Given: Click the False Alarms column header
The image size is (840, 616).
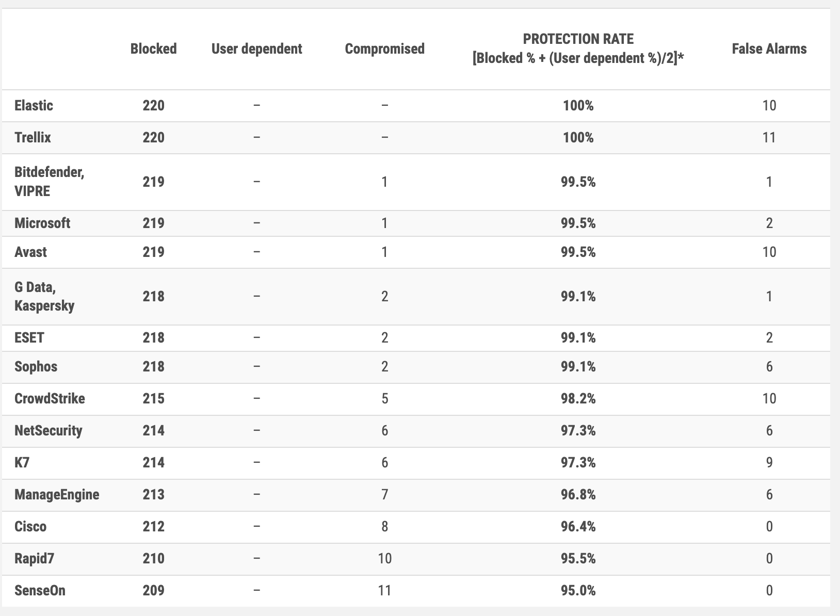Looking at the screenshot, I should [x=769, y=49].
